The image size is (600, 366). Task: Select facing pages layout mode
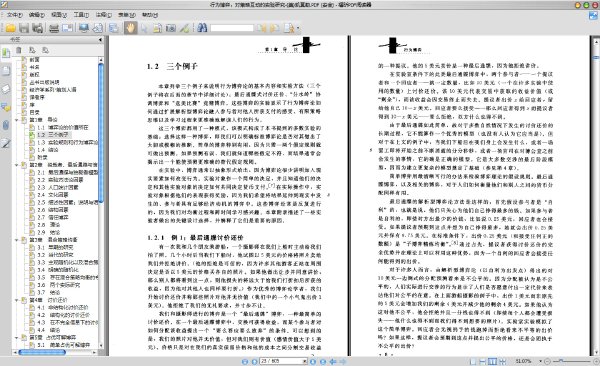click(492, 361)
